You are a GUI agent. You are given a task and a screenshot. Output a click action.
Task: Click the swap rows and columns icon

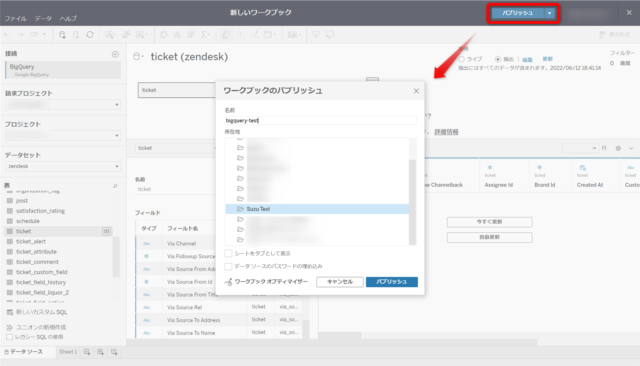[164, 35]
